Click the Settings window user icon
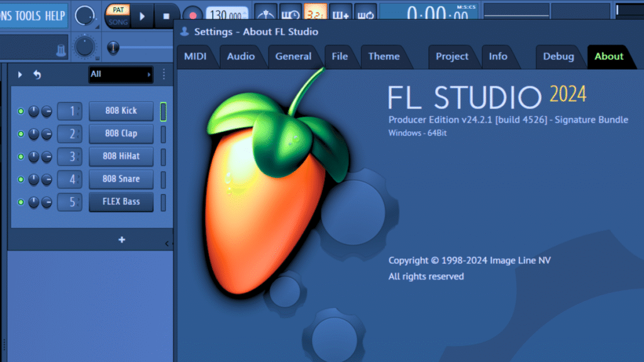Screen dimensions: 644x362 point(184,31)
